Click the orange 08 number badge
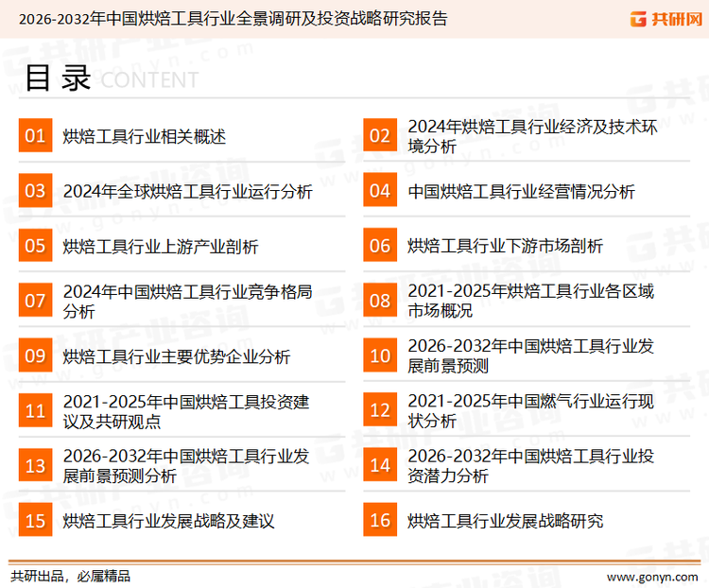This screenshot has width=709, height=588. click(x=380, y=301)
